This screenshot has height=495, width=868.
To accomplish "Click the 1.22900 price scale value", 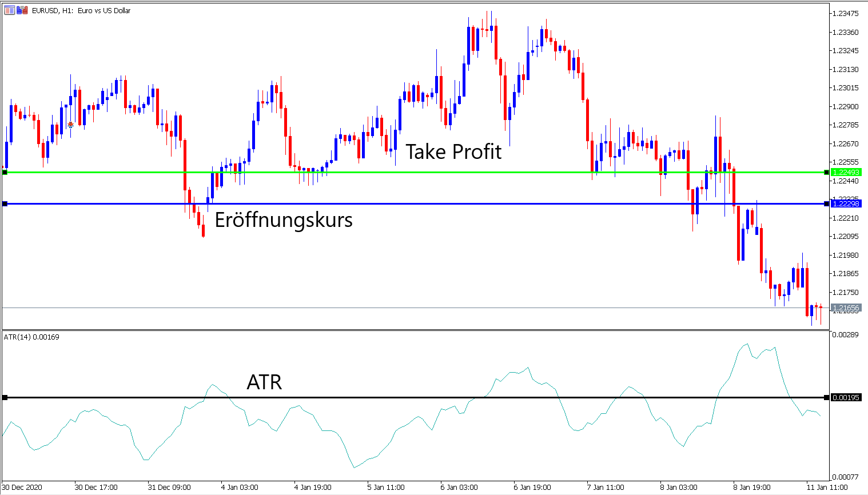I will click(846, 106).
